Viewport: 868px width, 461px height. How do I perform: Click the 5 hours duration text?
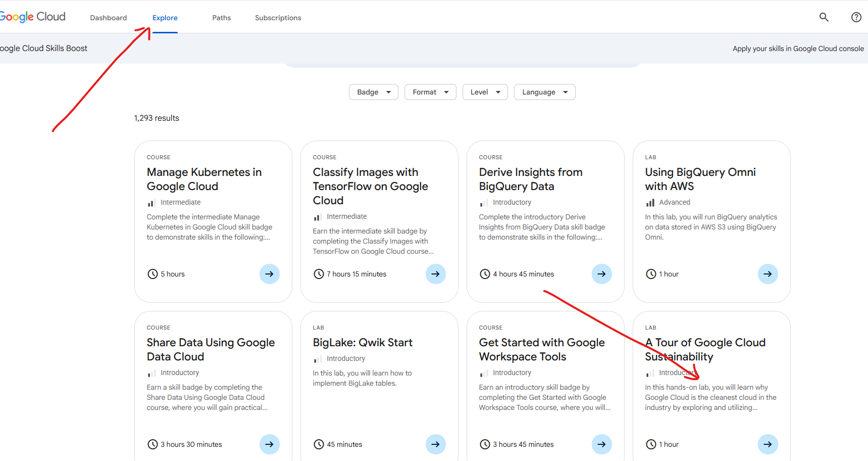[173, 274]
